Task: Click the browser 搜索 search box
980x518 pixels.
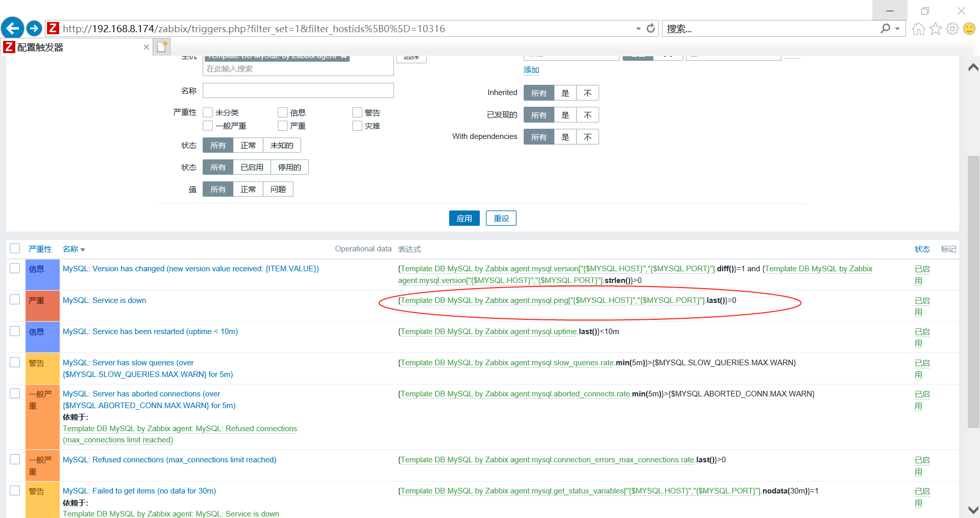Action: [771, 29]
